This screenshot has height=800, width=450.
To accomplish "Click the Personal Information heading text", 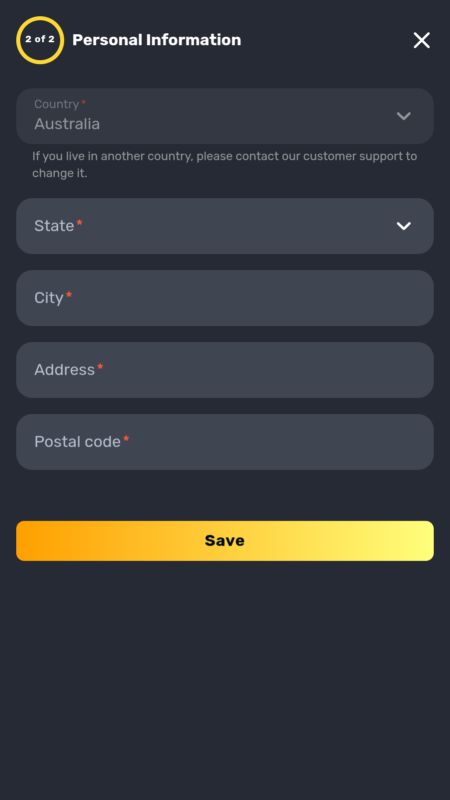I will [x=157, y=40].
